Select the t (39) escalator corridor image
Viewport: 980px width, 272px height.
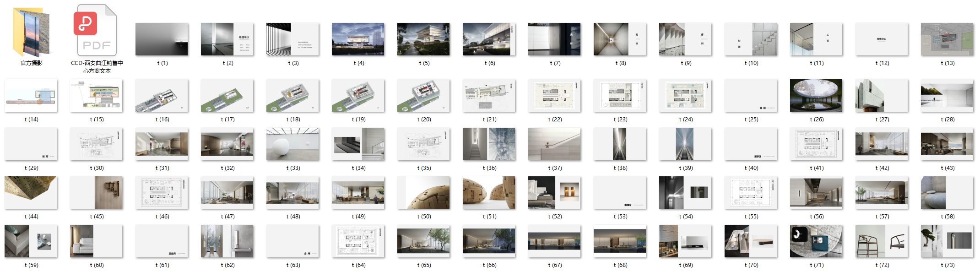[685, 144]
